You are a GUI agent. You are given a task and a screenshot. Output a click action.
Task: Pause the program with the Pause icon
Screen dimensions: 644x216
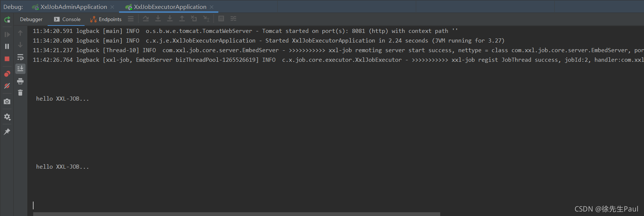pyautogui.click(x=7, y=46)
